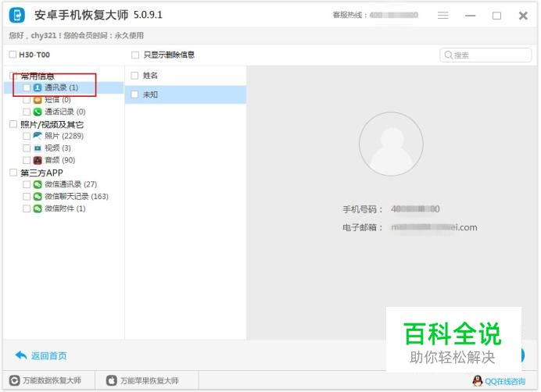This screenshot has width=541, height=392.
Task: Tick the 音频 (90) checkbox
Action: click(x=27, y=160)
